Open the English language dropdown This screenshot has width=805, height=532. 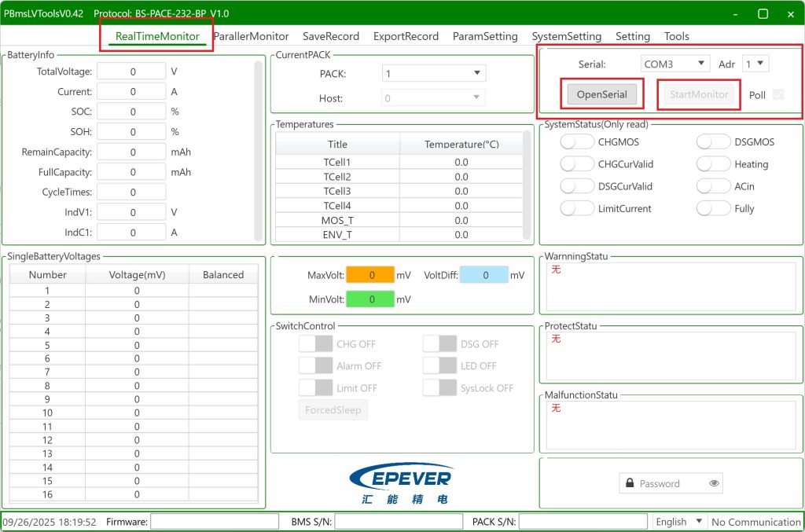[679, 522]
